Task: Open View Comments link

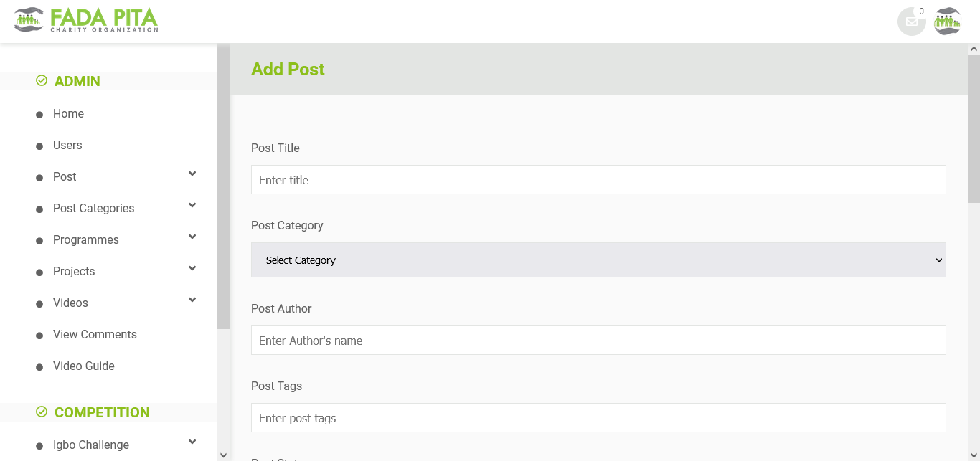Action: [95, 335]
